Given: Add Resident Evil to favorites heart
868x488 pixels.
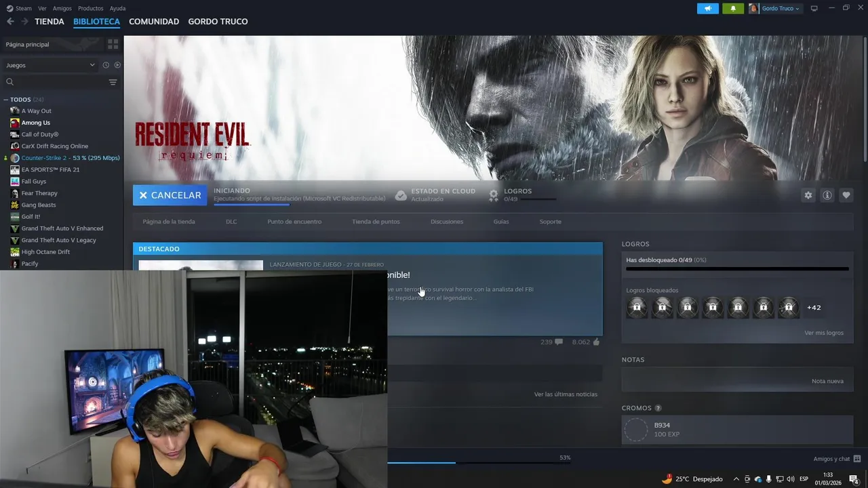Looking at the screenshot, I should pyautogui.click(x=846, y=195).
